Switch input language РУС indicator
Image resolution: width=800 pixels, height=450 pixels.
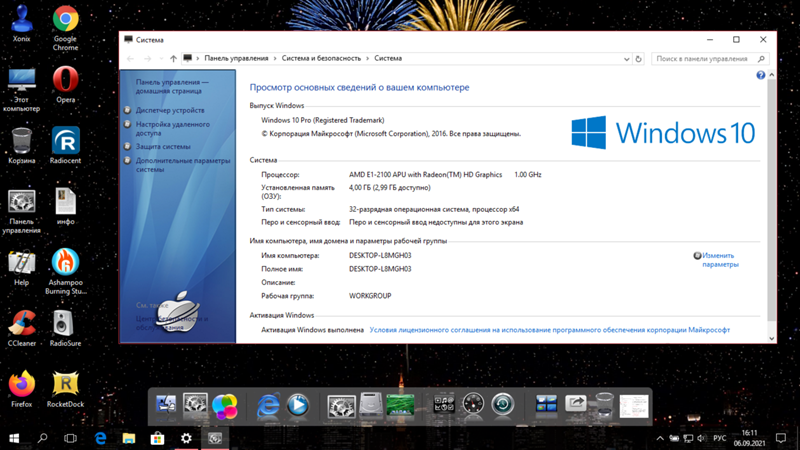click(719, 438)
